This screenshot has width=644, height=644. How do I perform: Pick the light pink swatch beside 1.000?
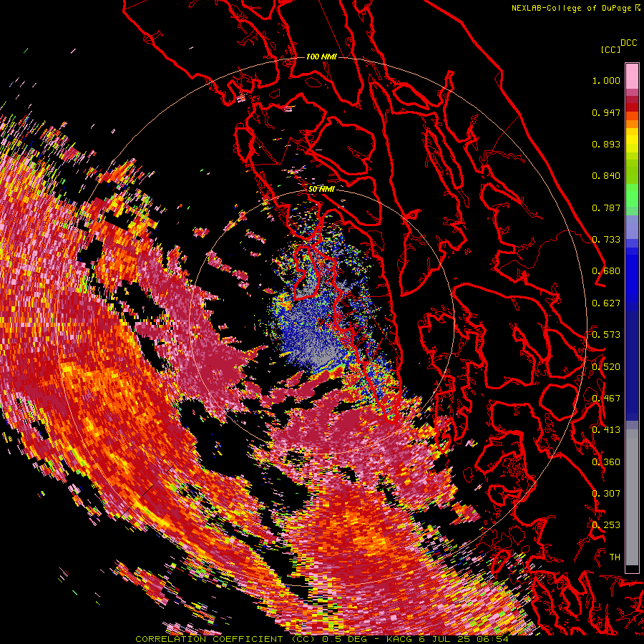coord(632,76)
